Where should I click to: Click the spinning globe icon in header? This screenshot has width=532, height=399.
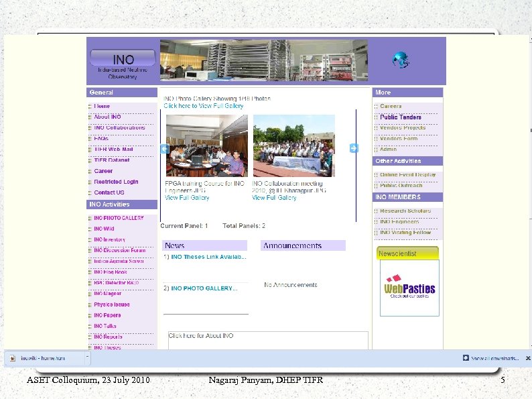tap(401, 60)
